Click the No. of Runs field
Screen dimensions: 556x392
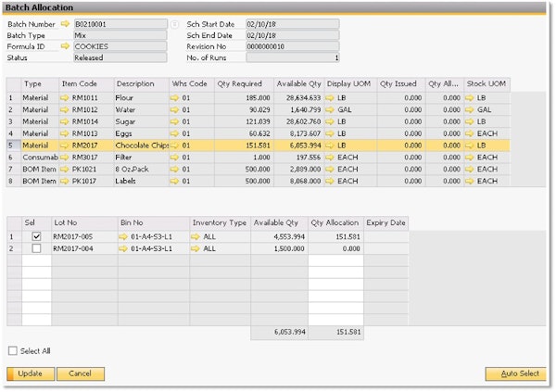[293, 57]
